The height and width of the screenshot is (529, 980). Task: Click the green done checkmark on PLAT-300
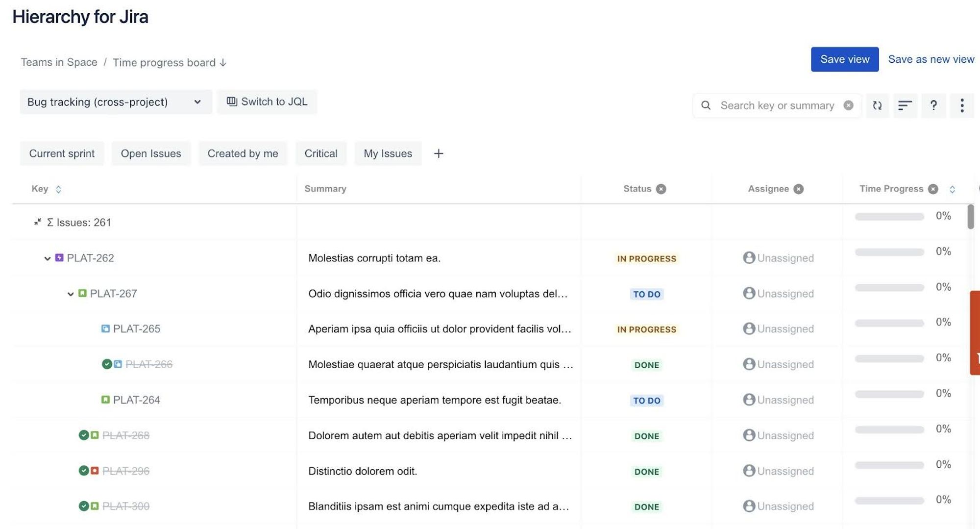(84, 506)
